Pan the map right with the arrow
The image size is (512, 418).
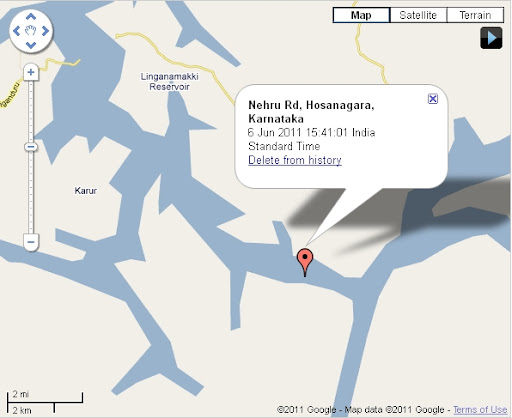click(45, 31)
